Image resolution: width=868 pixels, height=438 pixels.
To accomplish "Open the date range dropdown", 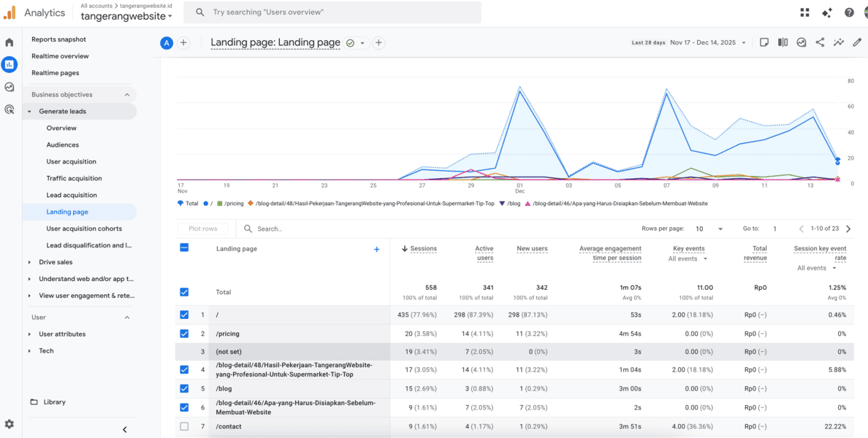I will 707,42.
